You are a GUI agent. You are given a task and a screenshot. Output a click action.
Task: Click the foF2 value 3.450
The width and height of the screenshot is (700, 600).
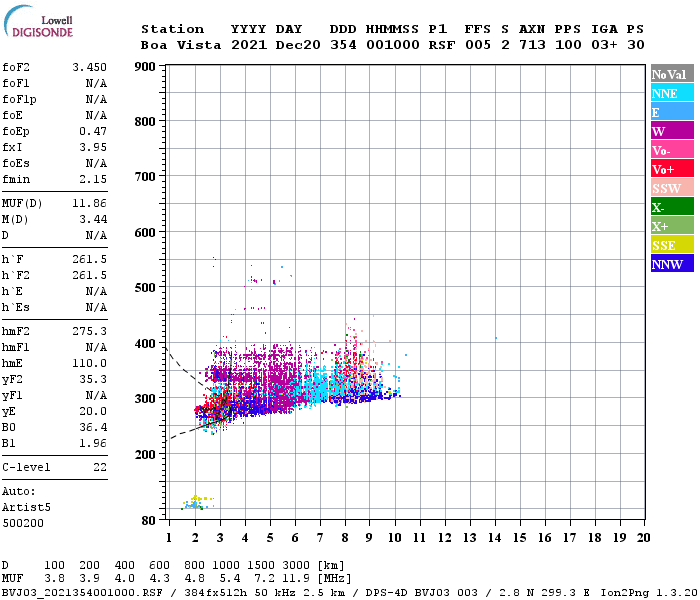pos(90,67)
